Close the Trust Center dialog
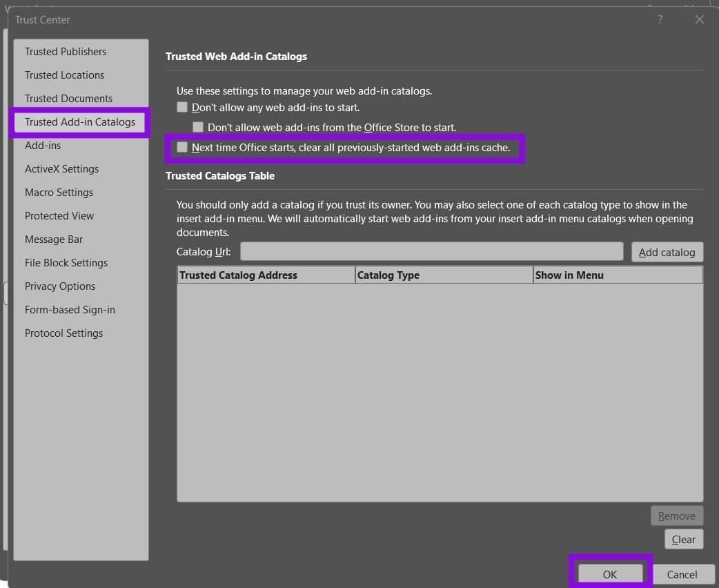This screenshot has width=719, height=588. (x=699, y=20)
